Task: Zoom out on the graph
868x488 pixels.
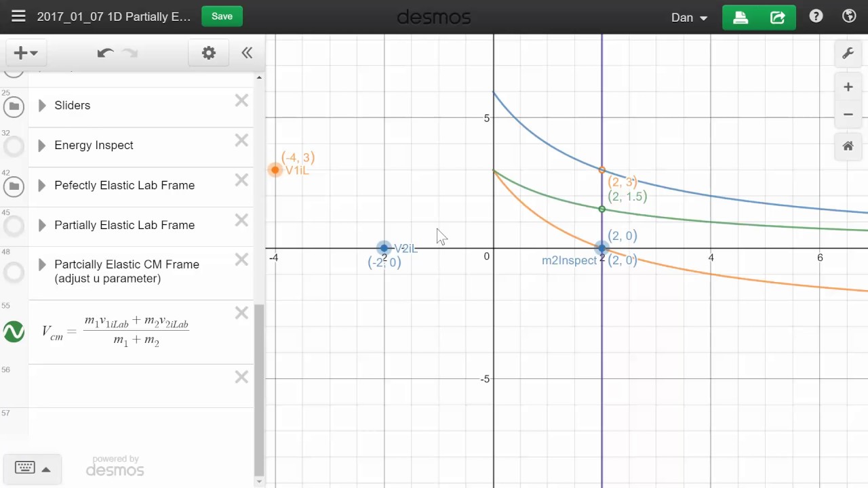Action: 848,114
